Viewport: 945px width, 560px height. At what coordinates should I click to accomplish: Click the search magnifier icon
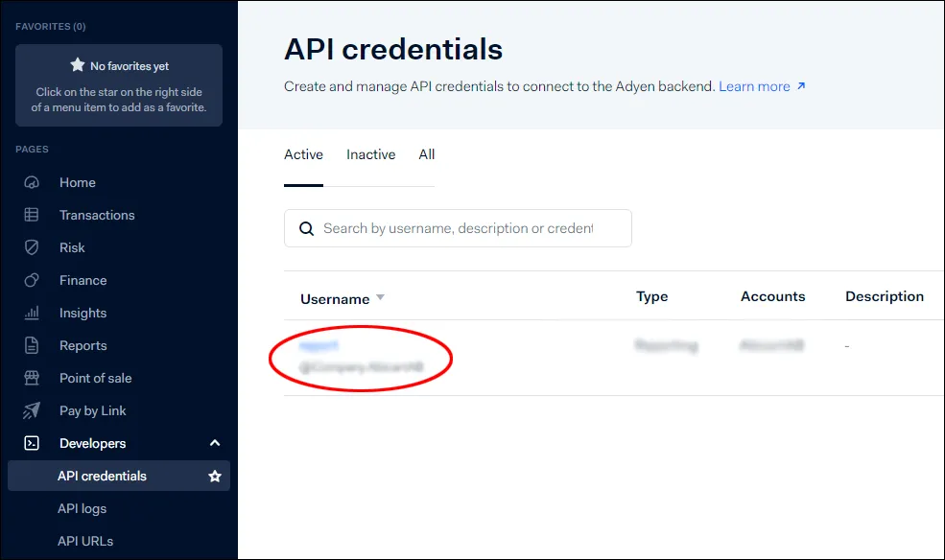click(306, 229)
